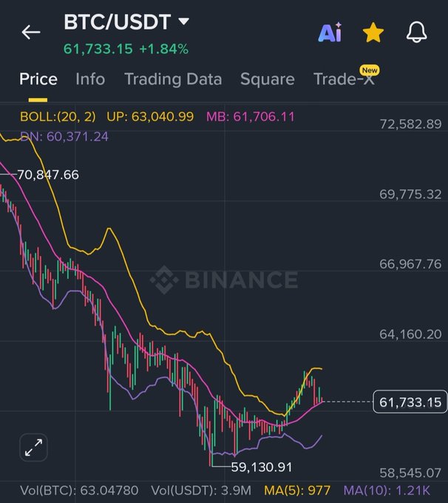Open the Trading Data tab
This screenshot has width=448, height=503.
tap(173, 79)
